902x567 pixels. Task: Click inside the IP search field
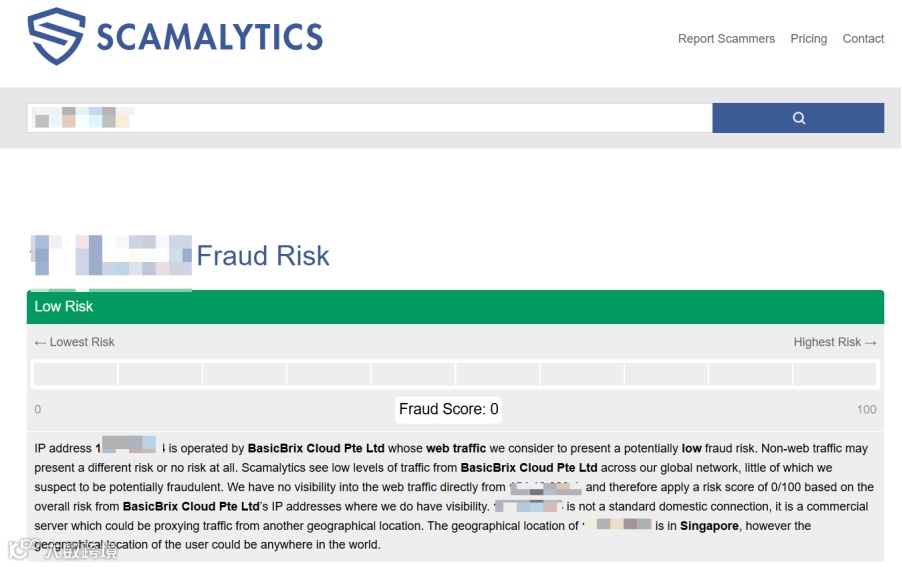[369, 118]
